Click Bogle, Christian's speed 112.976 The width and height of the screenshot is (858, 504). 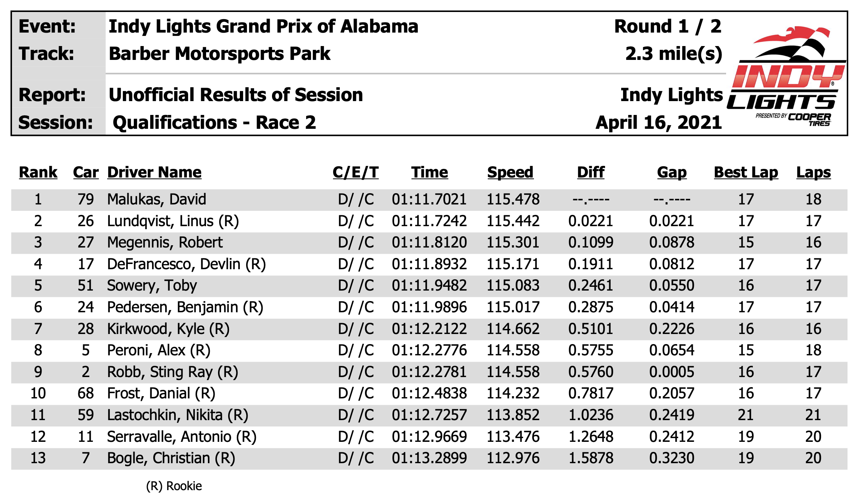coord(513,458)
